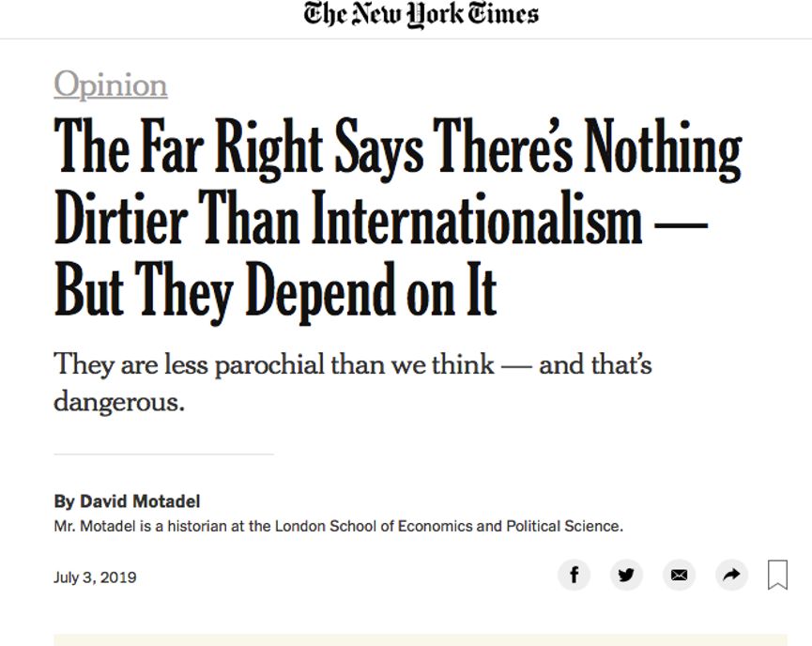Click the 'But They Depend on It' headline line
This screenshot has width=812, height=646.
(275, 292)
